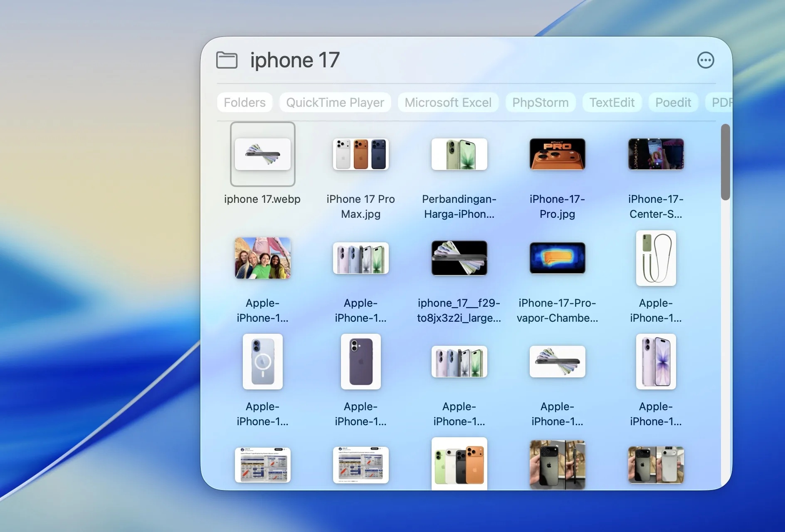
Task: Open the iPhone-17-Center-S concert photo thumbnail
Action: pos(656,154)
